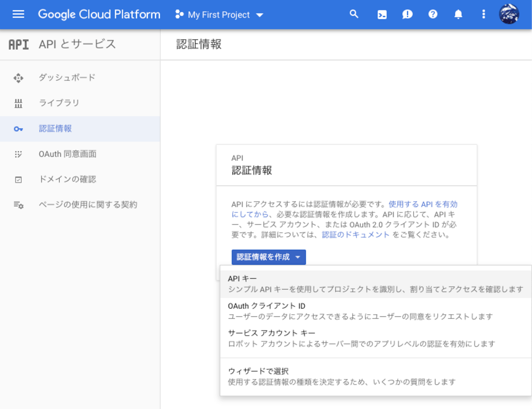
Task: Click the 認証情報 card heading
Action: coord(252,170)
